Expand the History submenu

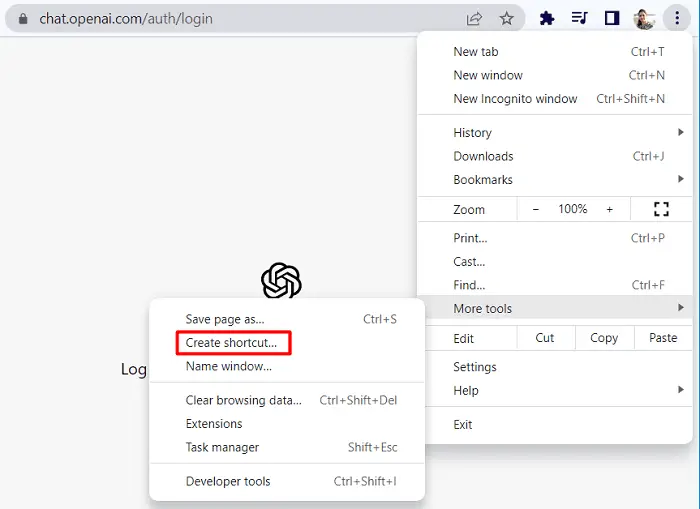pos(554,133)
